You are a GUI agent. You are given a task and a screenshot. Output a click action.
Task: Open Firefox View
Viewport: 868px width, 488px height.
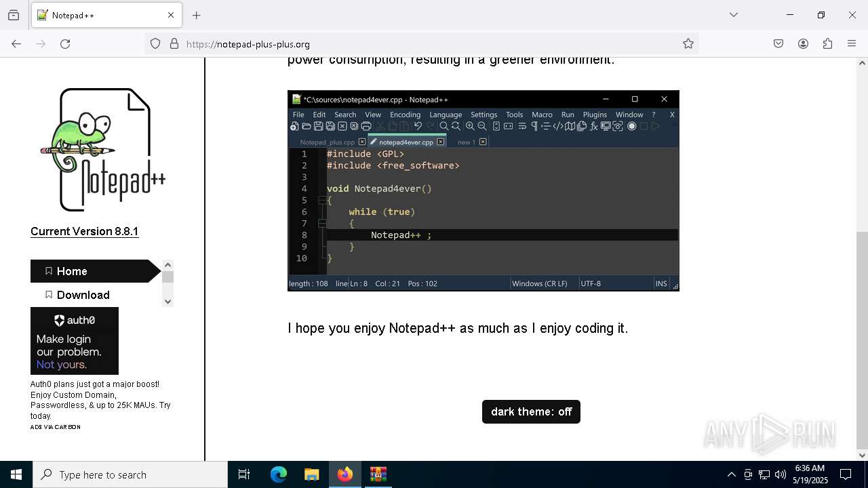[14, 15]
